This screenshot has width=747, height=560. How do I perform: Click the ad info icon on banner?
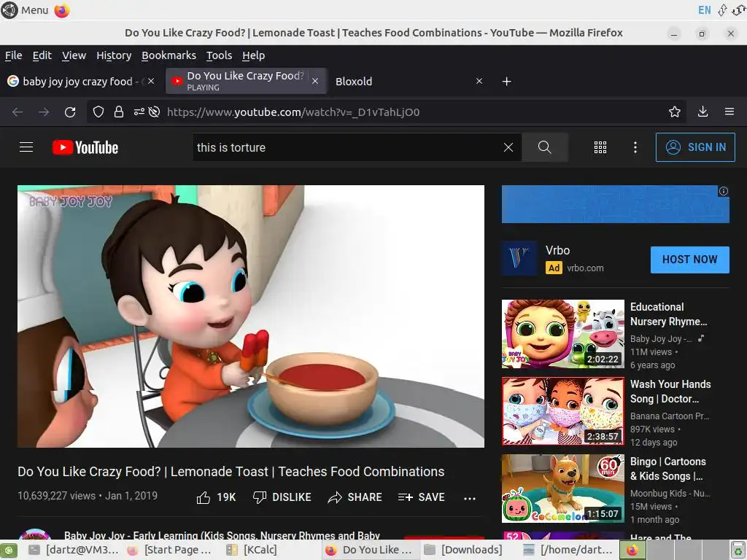click(x=724, y=191)
